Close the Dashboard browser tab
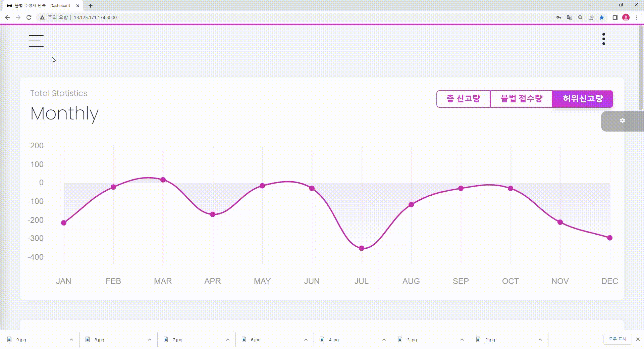Image resolution: width=644 pixels, height=349 pixels. click(78, 6)
